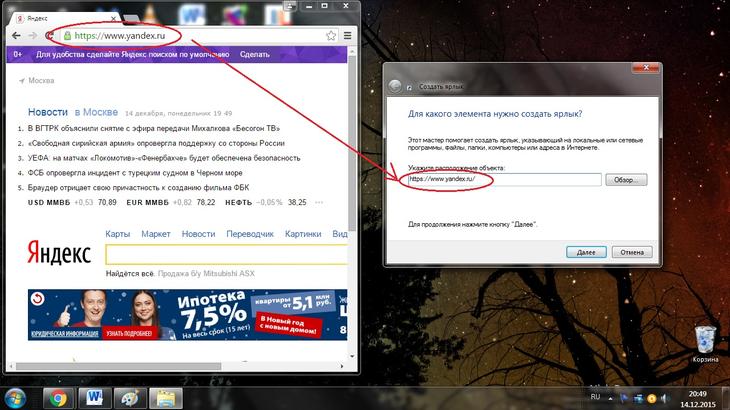Show hidden tray icons arrow
The width and height of the screenshot is (730, 410).
pos(610,398)
